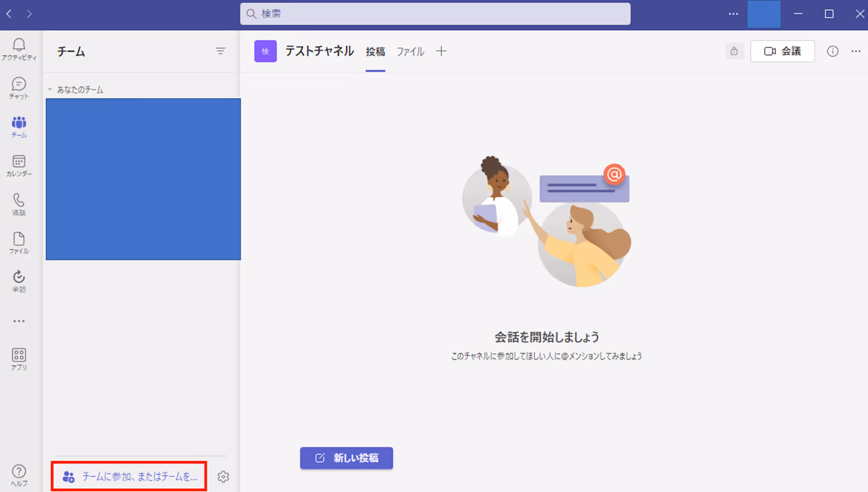Select the Teams icon in sidebar

19,127
